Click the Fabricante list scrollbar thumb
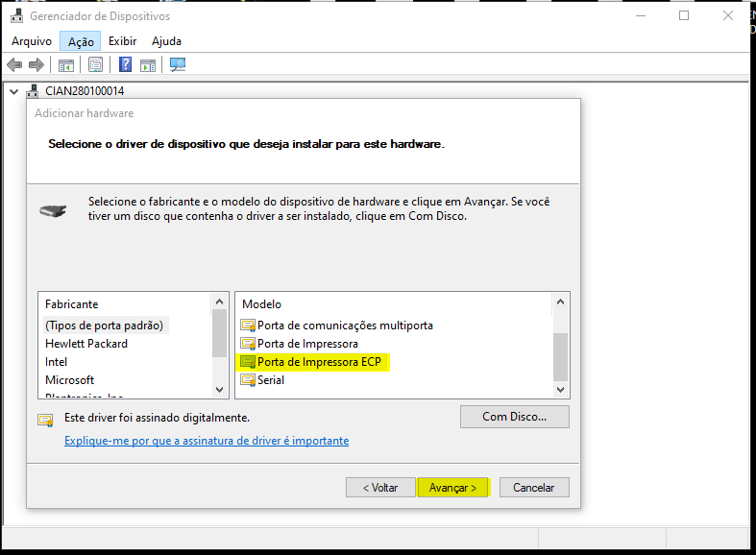This screenshot has height=555, width=756. click(x=219, y=333)
